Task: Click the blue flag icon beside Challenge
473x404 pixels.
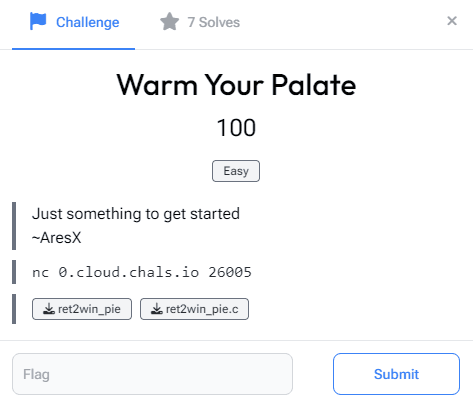Action: pos(38,21)
